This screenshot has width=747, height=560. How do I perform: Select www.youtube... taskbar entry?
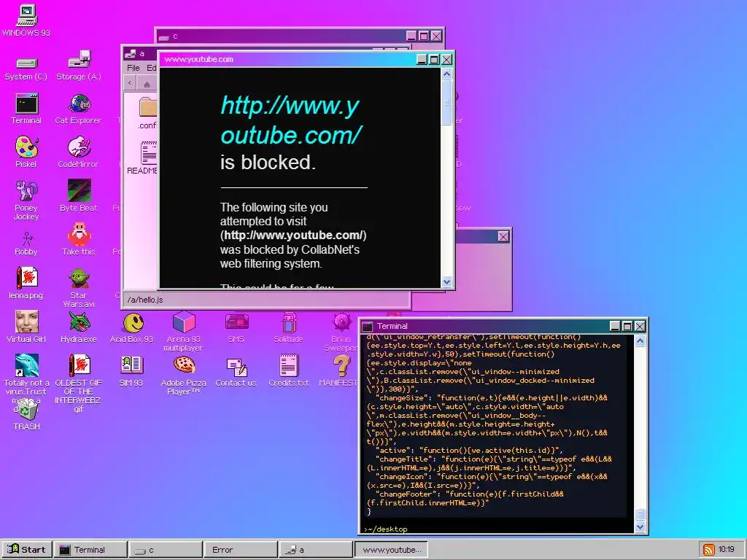click(x=391, y=550)
